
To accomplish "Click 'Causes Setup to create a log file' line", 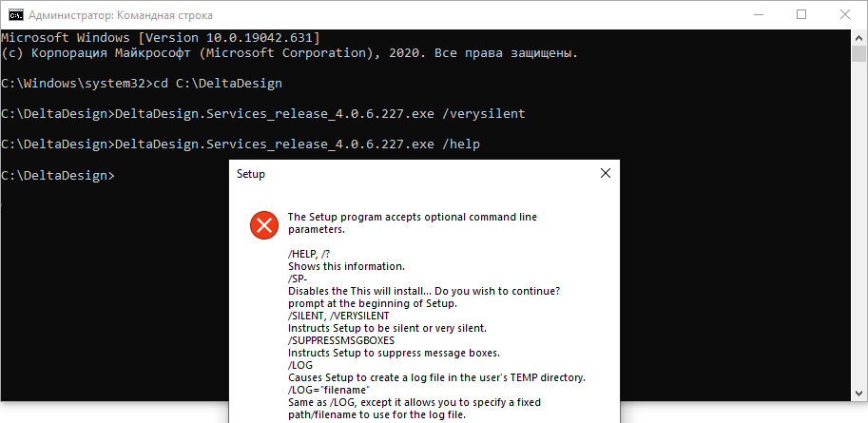I will tap(436, 377).
